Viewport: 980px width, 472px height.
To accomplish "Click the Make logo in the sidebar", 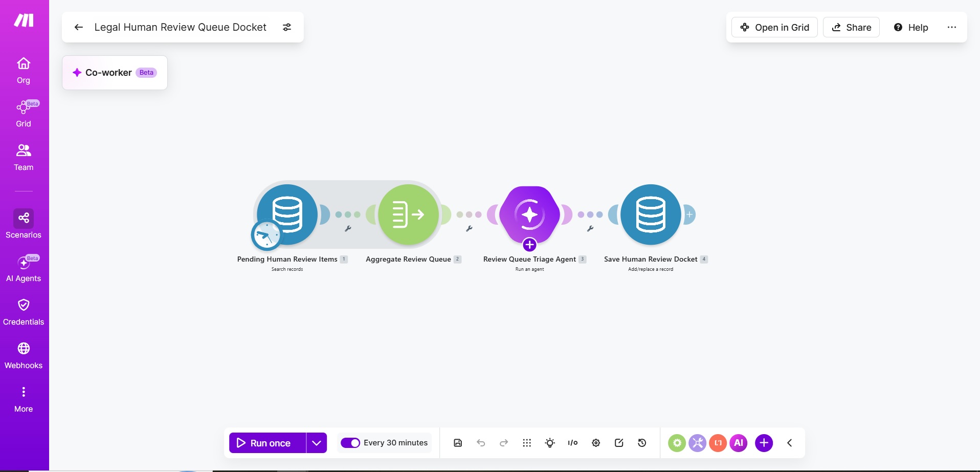I will coord(24,20).
